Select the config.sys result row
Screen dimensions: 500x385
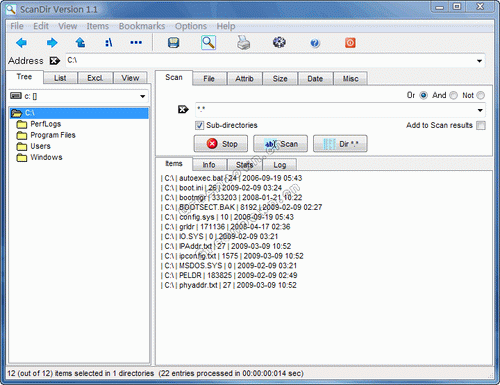coord(227,217)
